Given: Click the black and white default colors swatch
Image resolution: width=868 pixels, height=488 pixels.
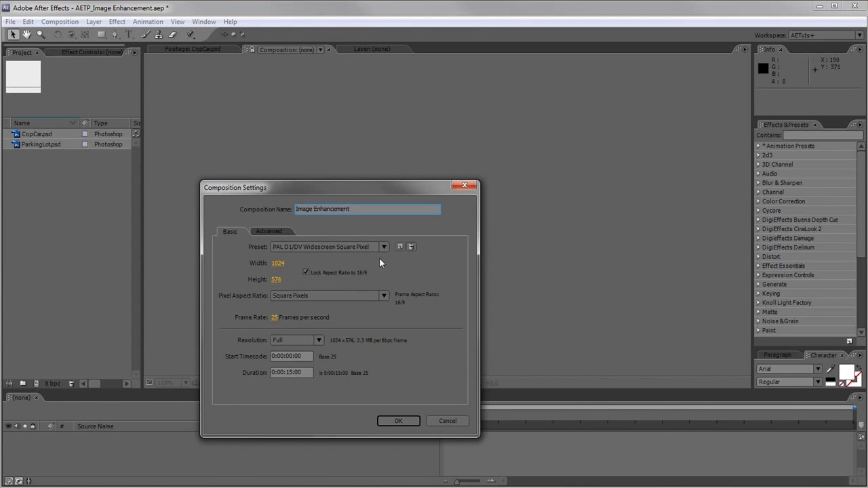Looking at the screenshot, I should click(x=831, y=382).
